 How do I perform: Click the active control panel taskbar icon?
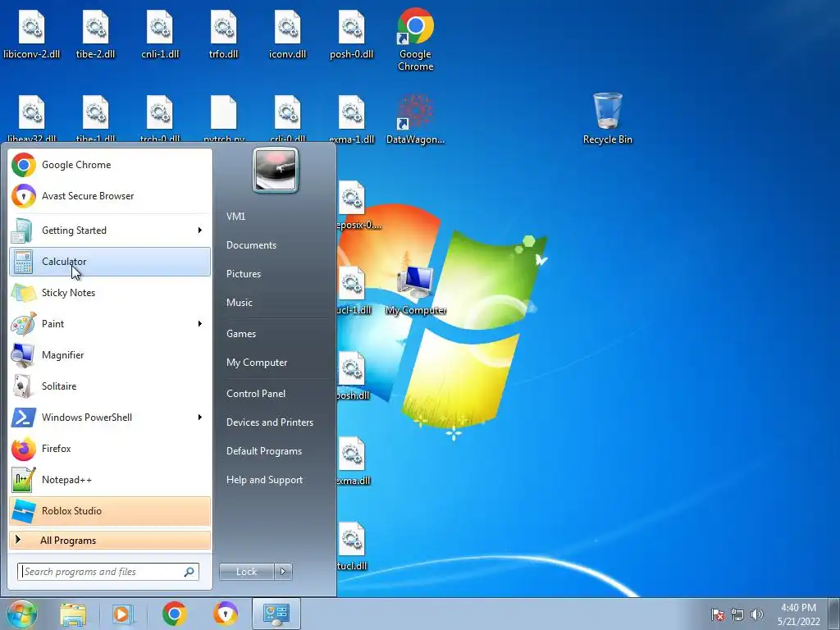point(276,614)
